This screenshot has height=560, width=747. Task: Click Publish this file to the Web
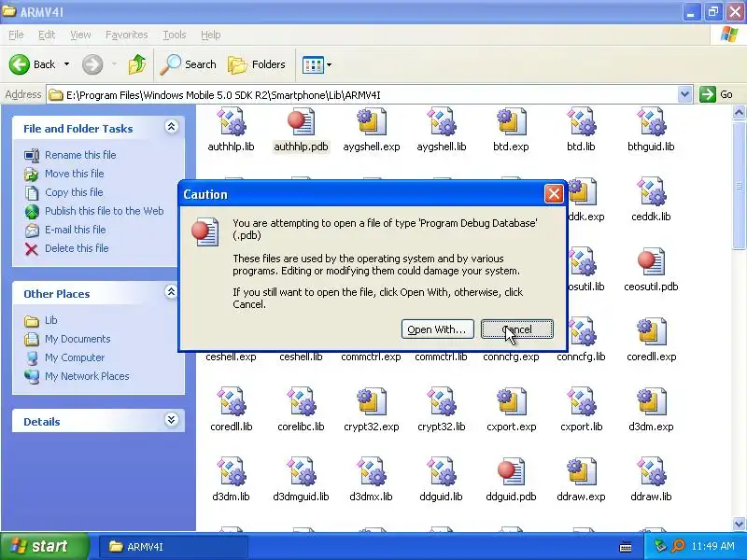(x=105, y=211)
